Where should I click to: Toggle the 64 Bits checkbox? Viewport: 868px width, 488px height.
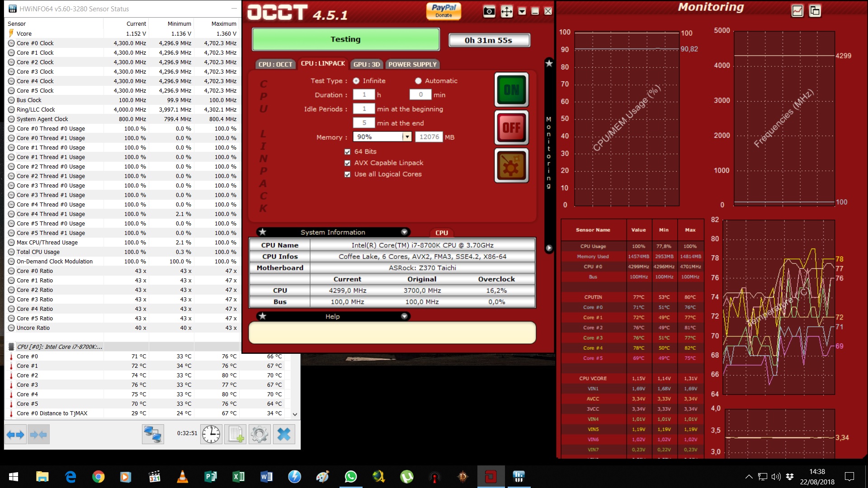click(x=347, y=152)
